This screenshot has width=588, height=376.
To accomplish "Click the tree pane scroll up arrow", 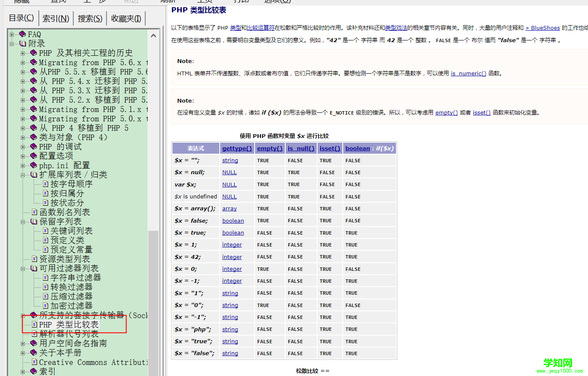I will pyautogui.click(x=153, y=36).
